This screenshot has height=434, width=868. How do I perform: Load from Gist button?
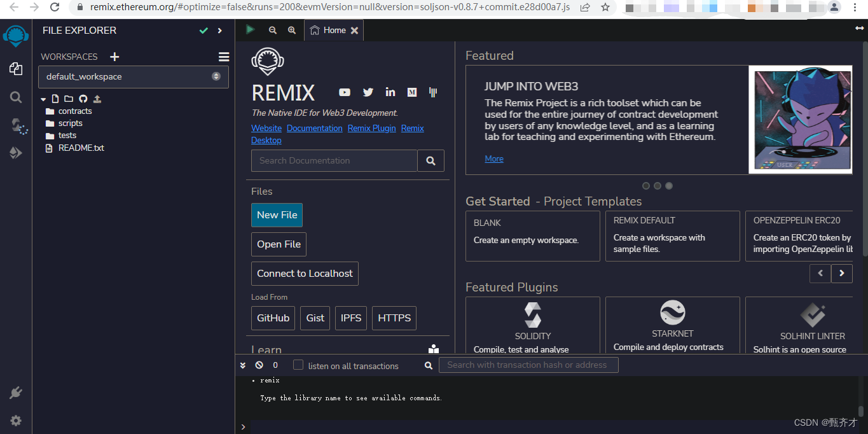click(315, 318)
